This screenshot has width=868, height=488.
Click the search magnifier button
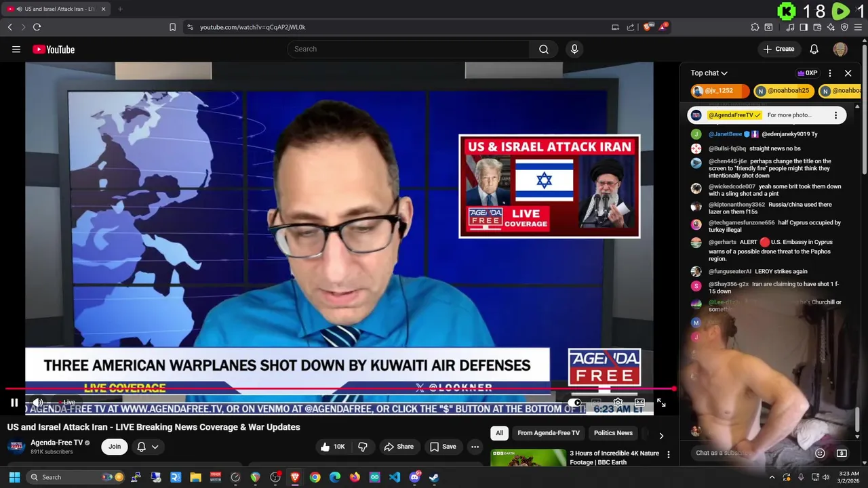point(544,49)
